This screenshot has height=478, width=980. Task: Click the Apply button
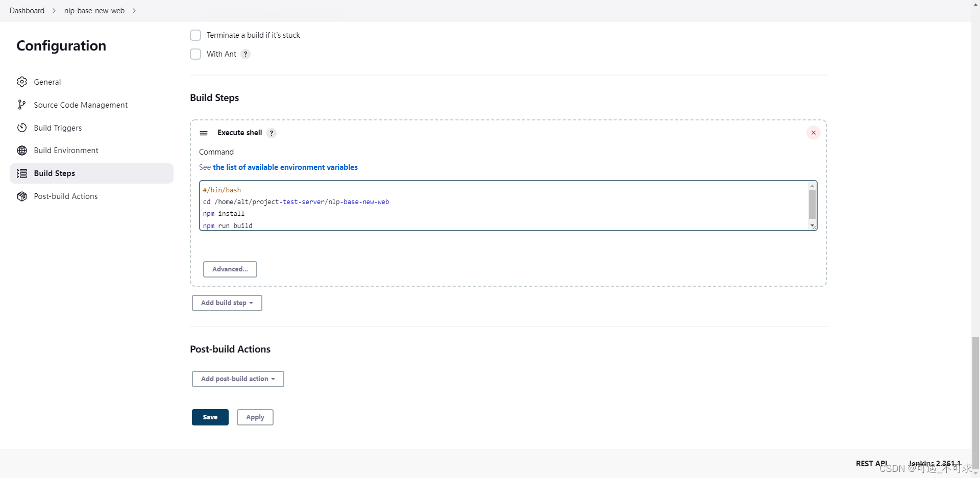coord(255,417)
